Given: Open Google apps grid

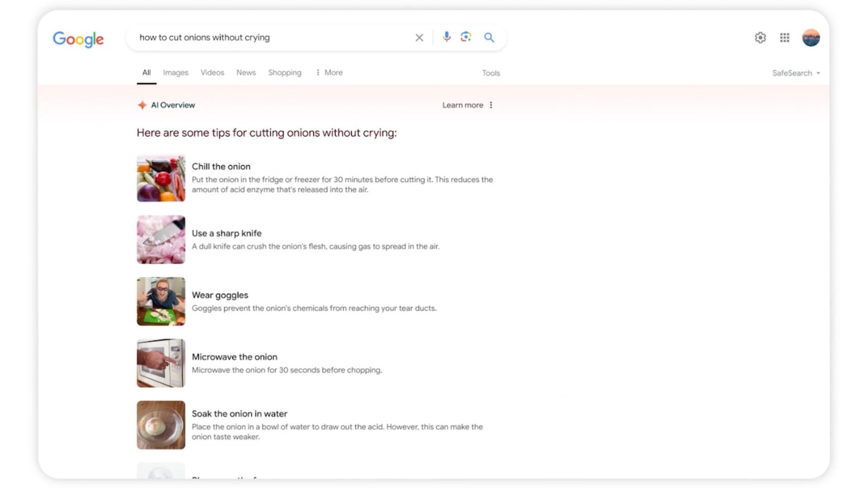Looking at the screenshot, I should pos(784,38).
